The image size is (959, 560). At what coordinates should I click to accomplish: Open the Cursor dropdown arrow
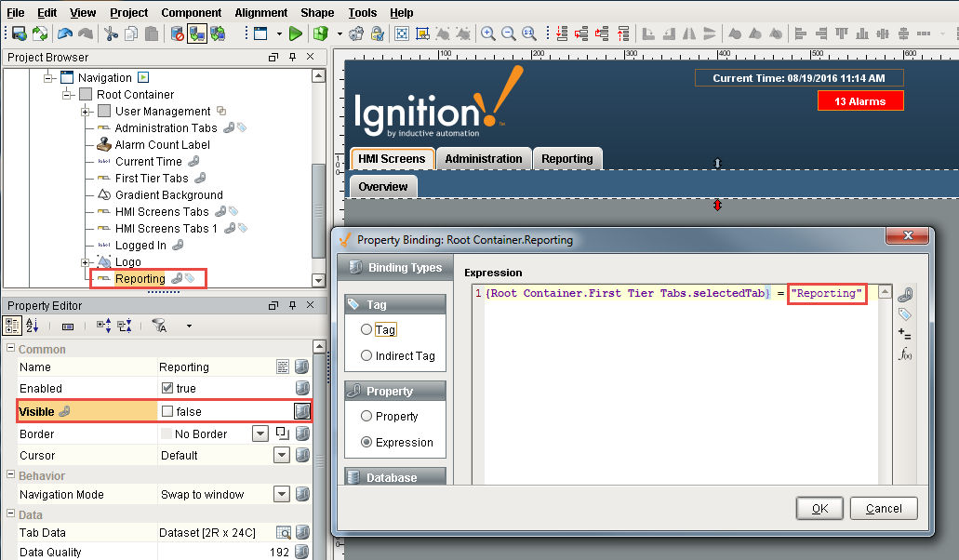281,456
